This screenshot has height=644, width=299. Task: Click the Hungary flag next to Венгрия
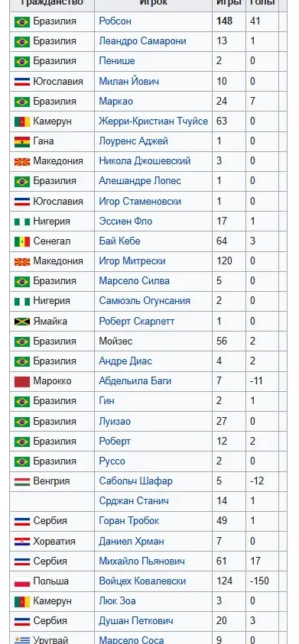pos(22,481)
